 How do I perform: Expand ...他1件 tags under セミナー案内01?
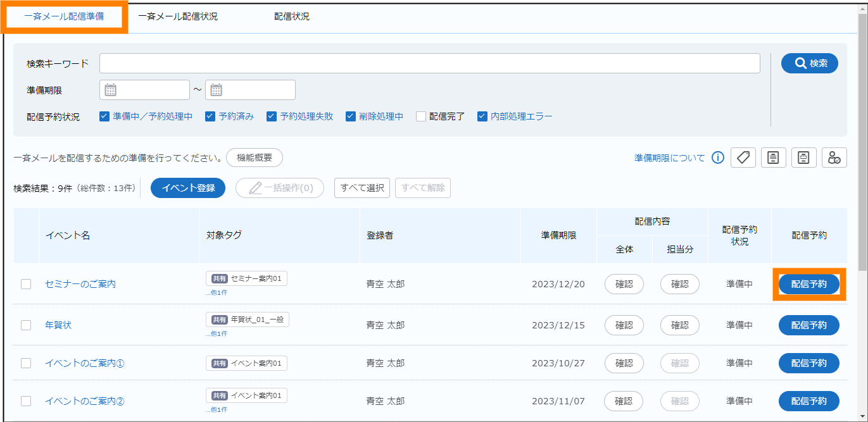coord(217,293)
